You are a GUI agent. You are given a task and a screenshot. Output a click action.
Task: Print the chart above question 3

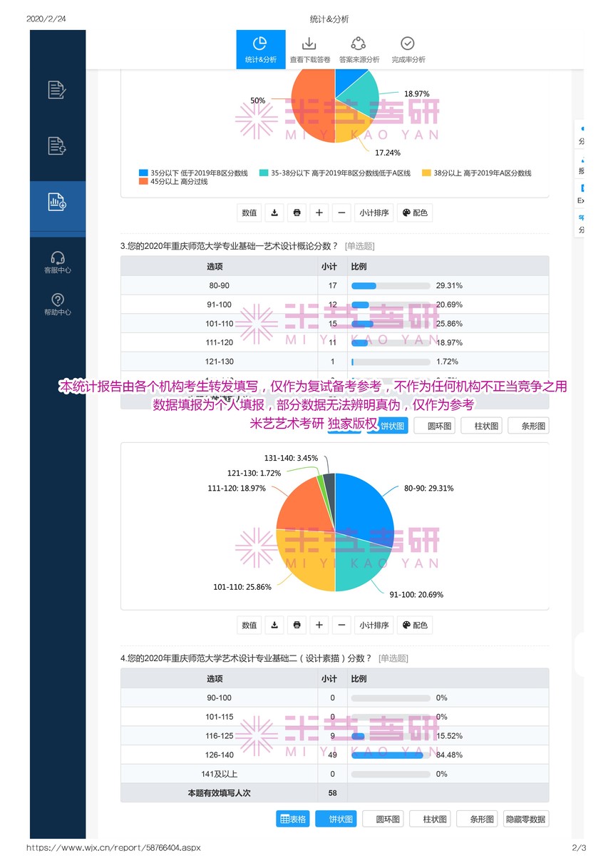(297, 213)
